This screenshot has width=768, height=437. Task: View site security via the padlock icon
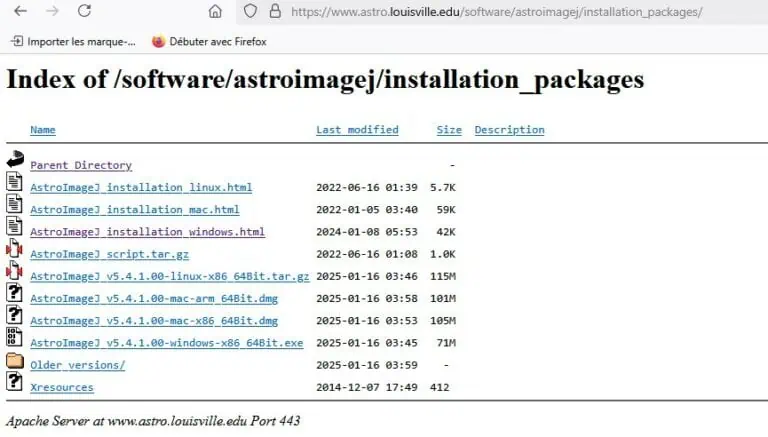[275, 11]
